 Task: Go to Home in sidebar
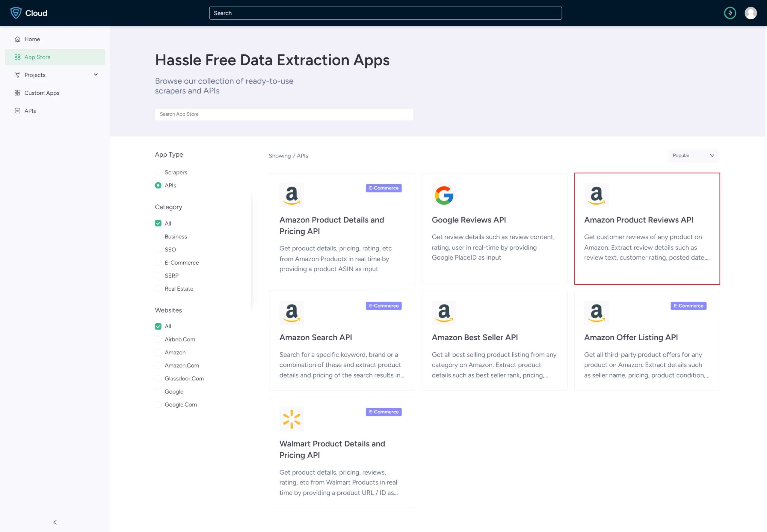(55, 39)
